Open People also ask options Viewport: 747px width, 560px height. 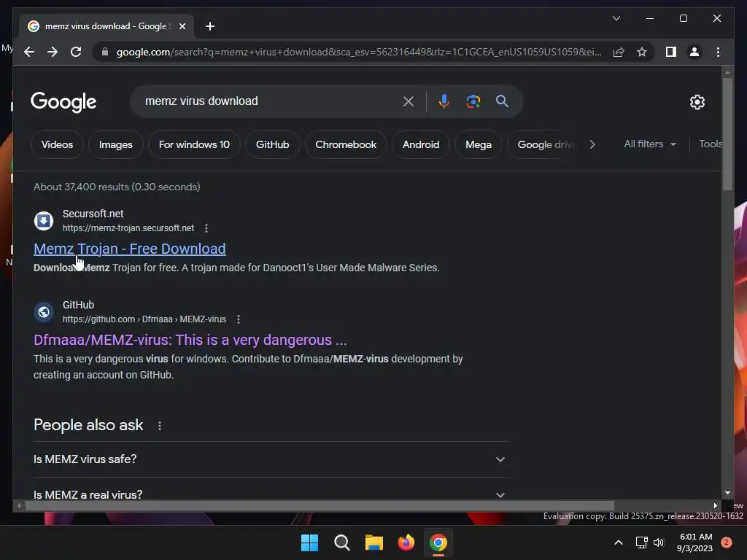[x=160, y=425]
